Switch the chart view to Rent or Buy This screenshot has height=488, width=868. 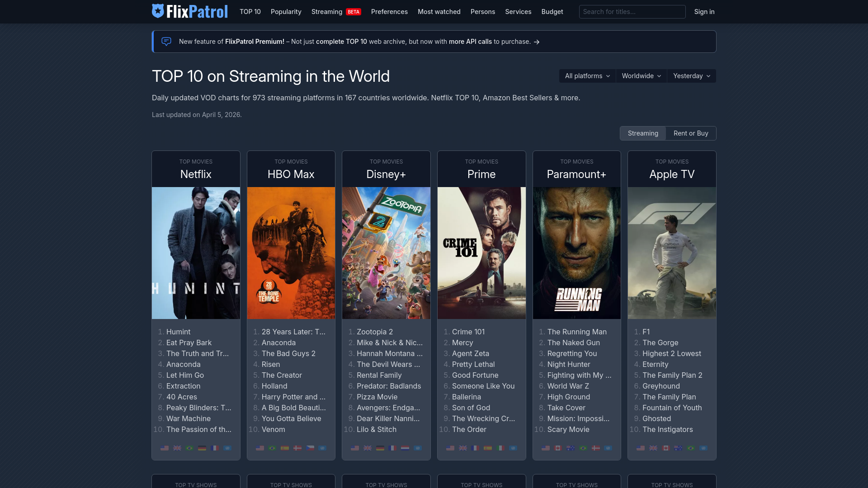tap(691, 133)
